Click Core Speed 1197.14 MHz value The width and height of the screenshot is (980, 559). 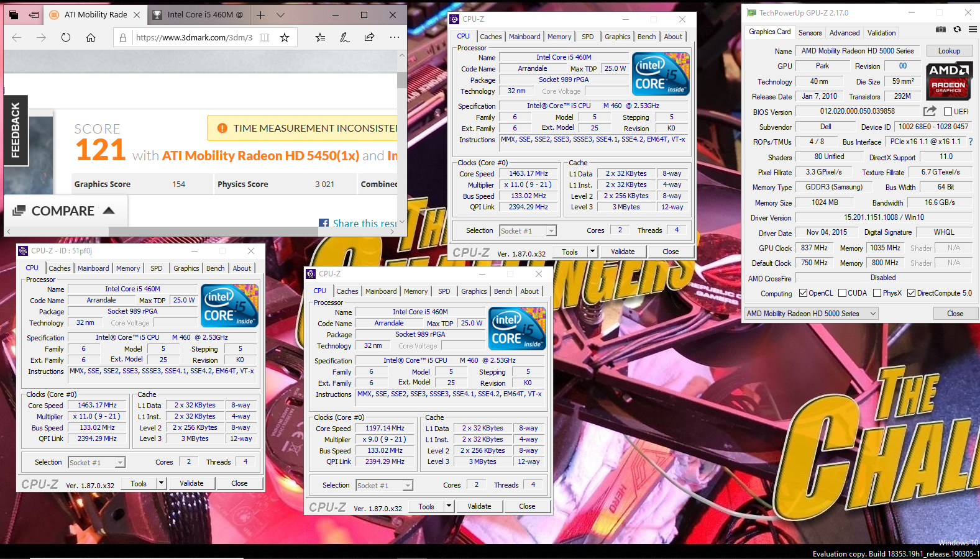(x=385, y=428)
